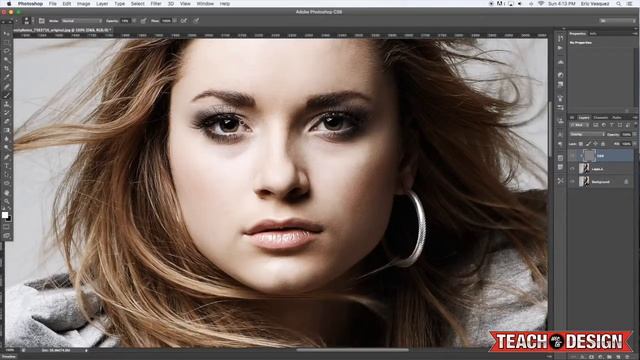The height and width of the screenshot is (360, 640).
Task: Show the selected top gray layer
Action: pyautogui.click(x=572, y=156)
